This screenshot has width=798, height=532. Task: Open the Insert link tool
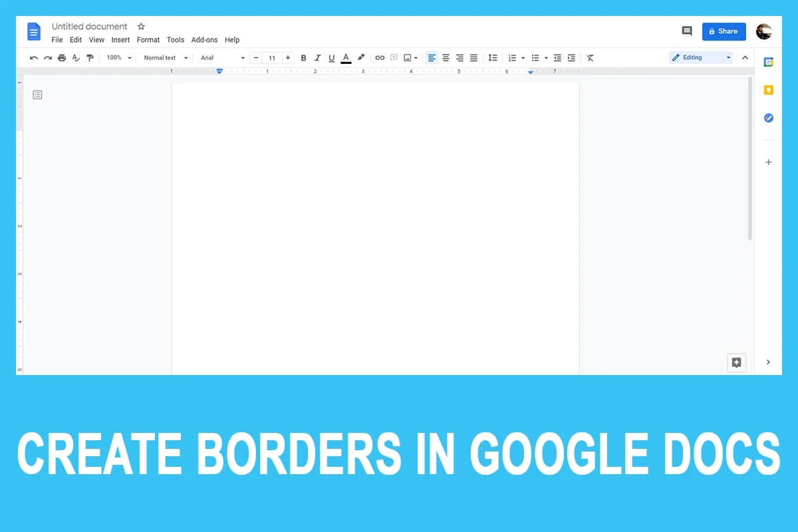coord(380,58)
